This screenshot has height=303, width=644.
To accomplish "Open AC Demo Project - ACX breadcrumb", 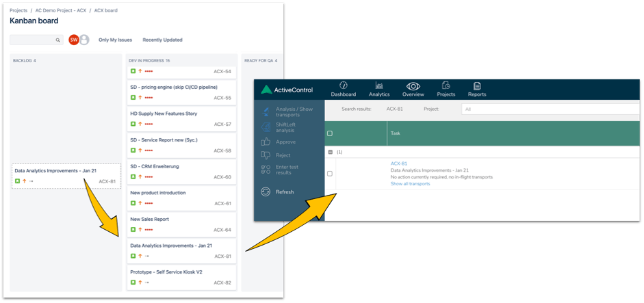I will point(61,11).
